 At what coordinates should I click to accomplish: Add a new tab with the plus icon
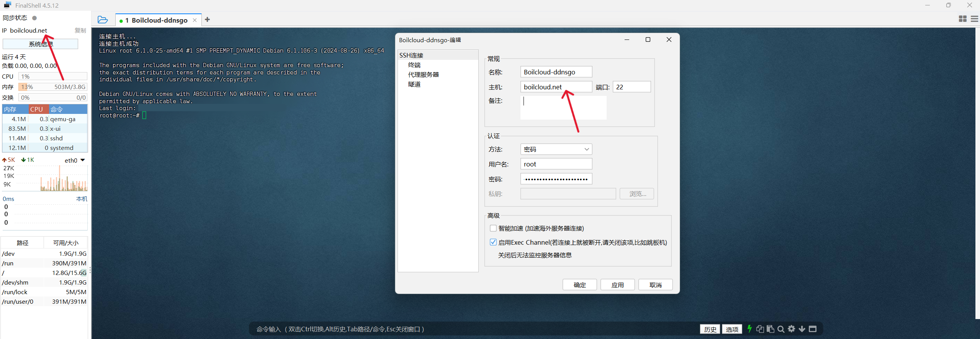[x=207, y=20]
